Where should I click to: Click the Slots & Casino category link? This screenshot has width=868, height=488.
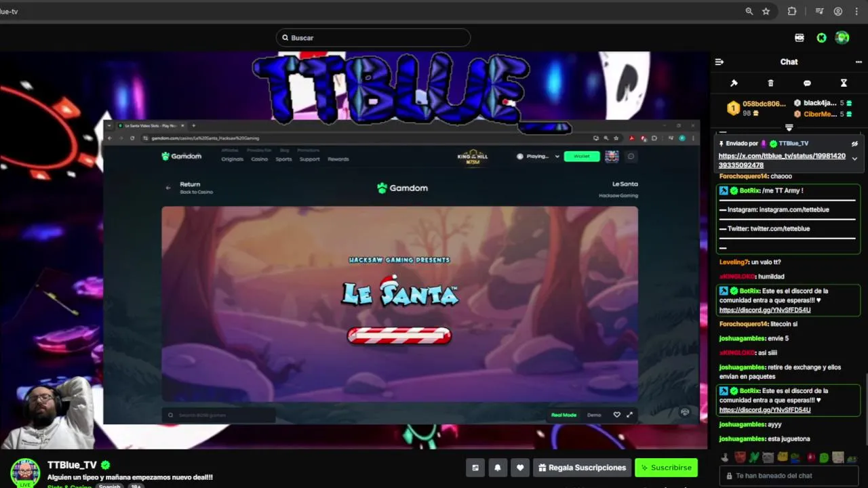(x=69, y=486)
